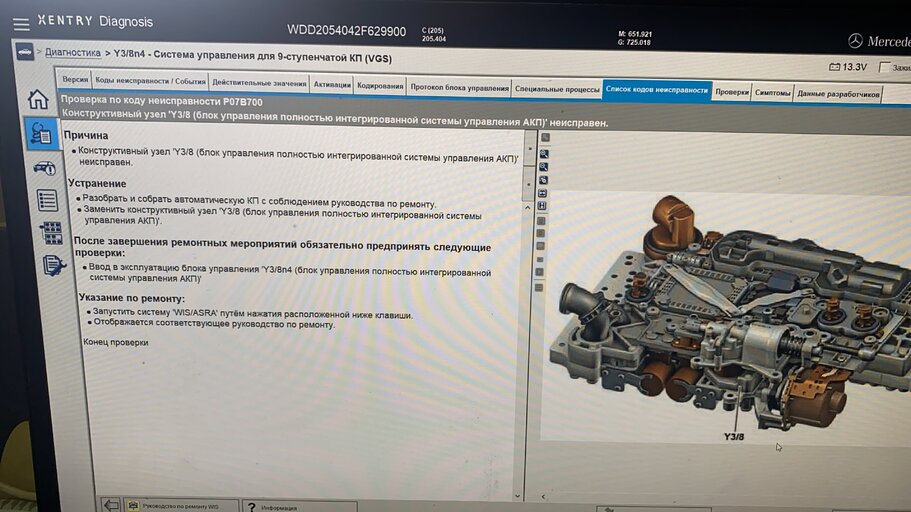Click the battery voltage 13.3V indicator

(848, 67)
